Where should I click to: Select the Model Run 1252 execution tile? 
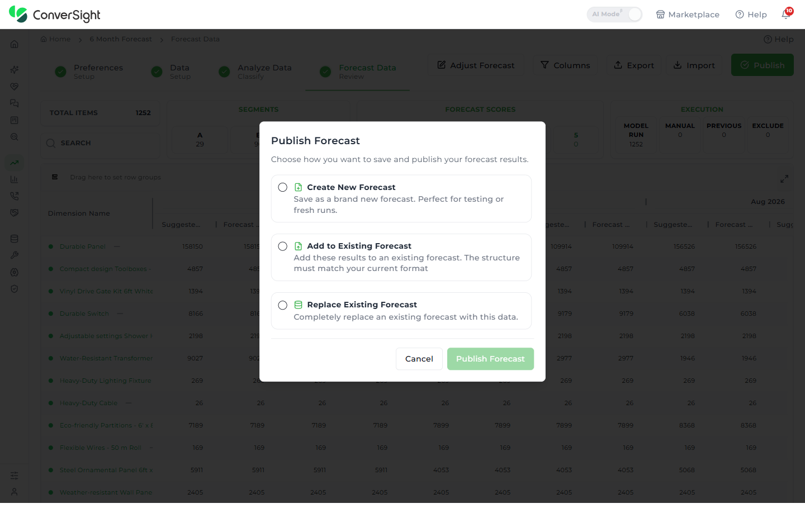636,135
